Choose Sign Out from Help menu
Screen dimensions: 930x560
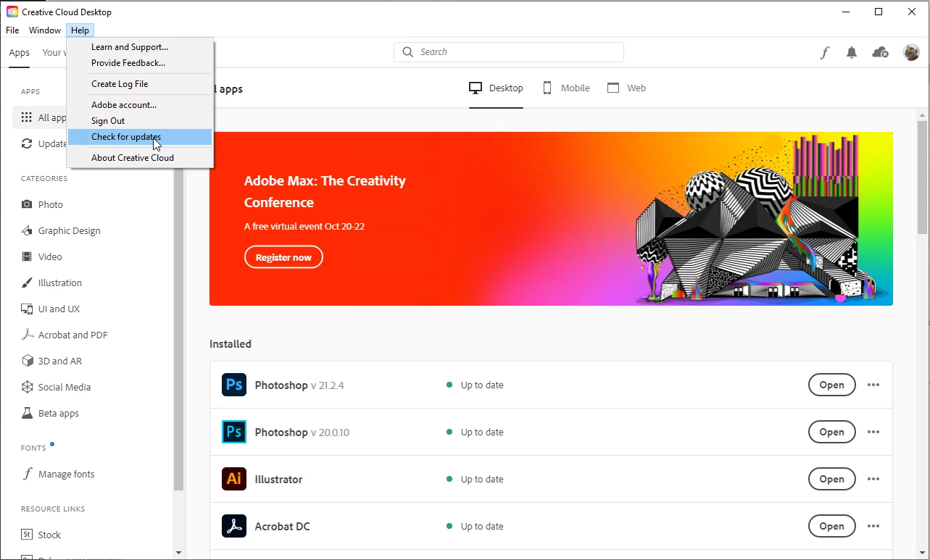140,121
